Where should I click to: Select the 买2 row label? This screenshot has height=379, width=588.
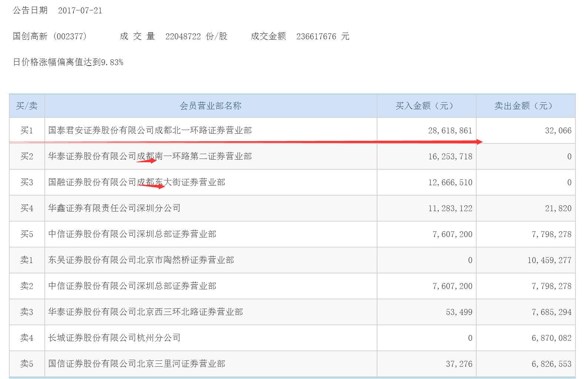(27, 156)
